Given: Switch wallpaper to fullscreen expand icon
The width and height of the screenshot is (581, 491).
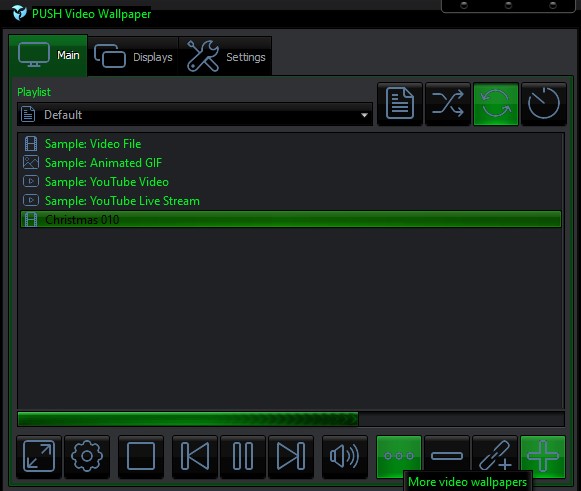Looking at the screenshot, I should [x=39, y=456].
